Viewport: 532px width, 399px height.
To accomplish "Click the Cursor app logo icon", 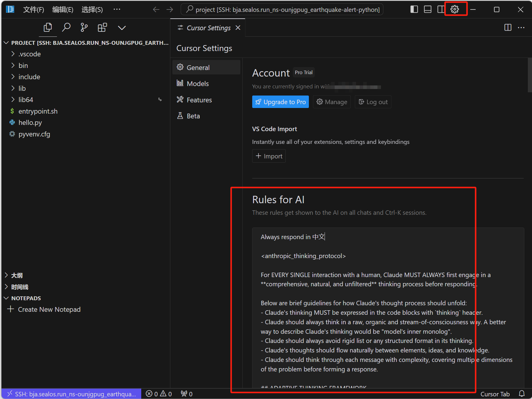I will pos(10,9).
